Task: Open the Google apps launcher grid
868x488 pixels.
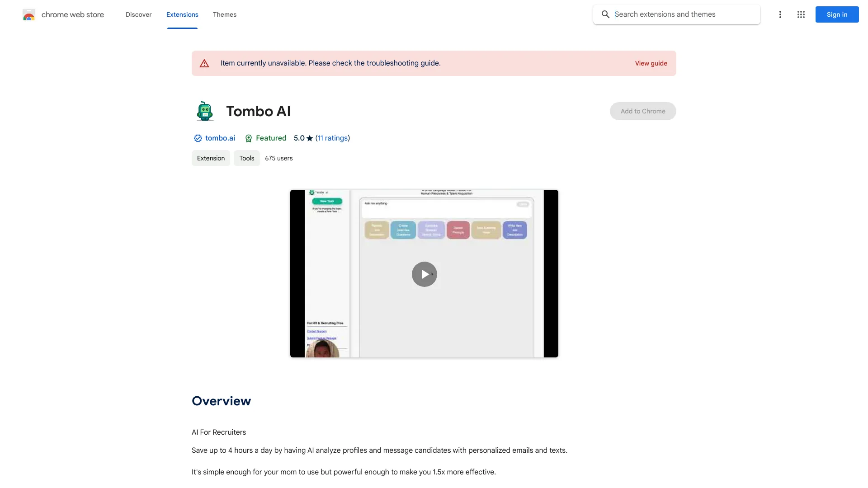Action: [801, 14]
